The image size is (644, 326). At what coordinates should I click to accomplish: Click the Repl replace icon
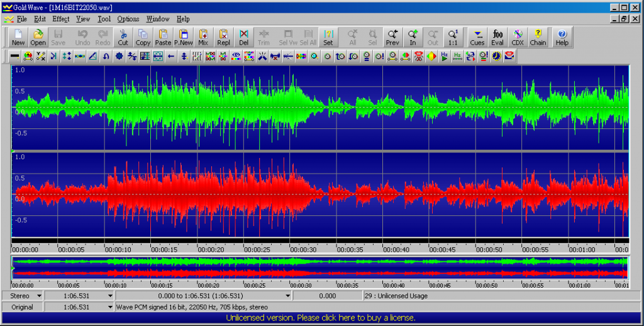[x=224, y=37]
